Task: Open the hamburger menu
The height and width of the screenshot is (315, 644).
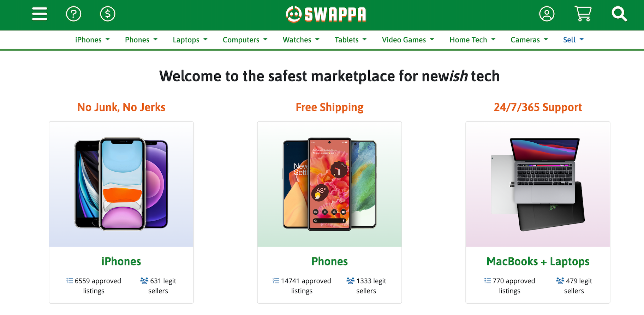Action: pos(40,14)
